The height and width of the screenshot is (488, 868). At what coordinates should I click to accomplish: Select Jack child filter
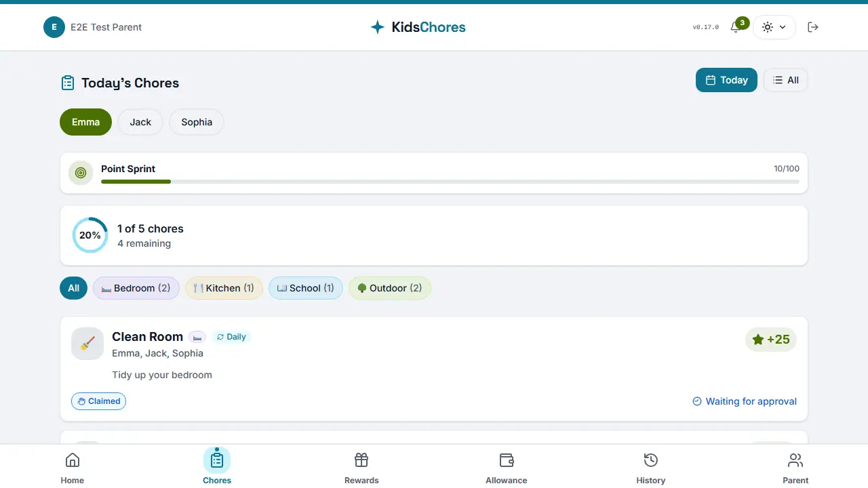[140, 122]
